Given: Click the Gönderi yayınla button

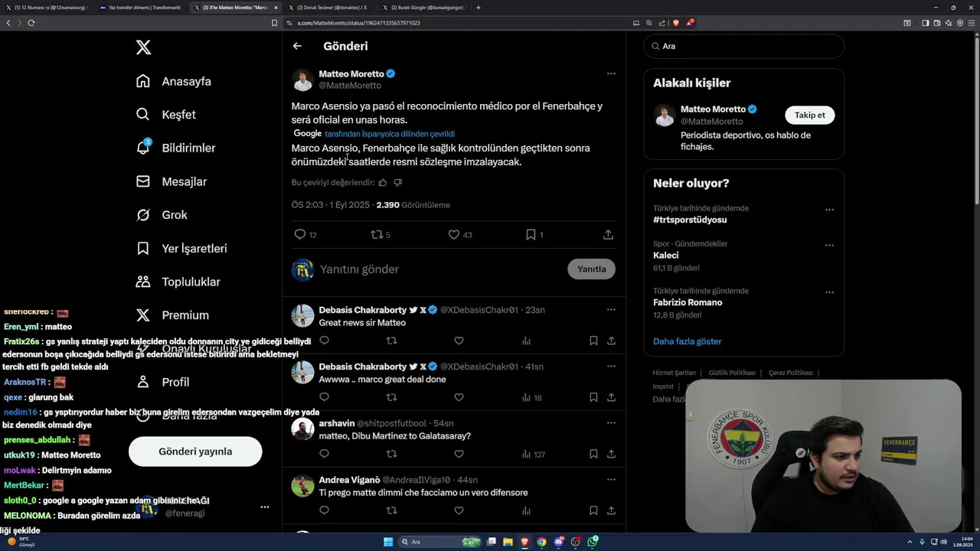Looking at the screenshot, I should coord(195,452).
